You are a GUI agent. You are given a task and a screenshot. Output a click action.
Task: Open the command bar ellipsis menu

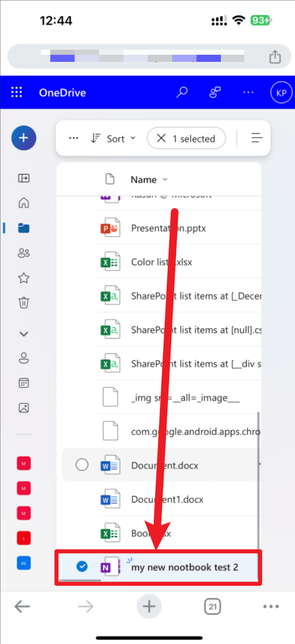(x=74, y=138)
